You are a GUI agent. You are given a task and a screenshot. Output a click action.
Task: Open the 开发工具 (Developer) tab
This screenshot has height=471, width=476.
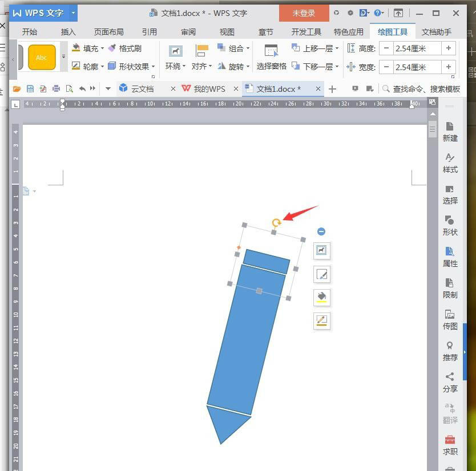pyautogui.click(x=306, y=32)
